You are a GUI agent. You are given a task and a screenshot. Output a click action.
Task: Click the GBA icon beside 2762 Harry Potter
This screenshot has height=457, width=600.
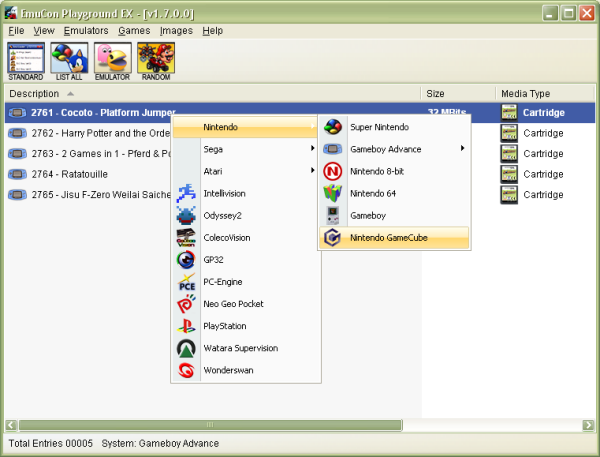click(x=17, y=133)
